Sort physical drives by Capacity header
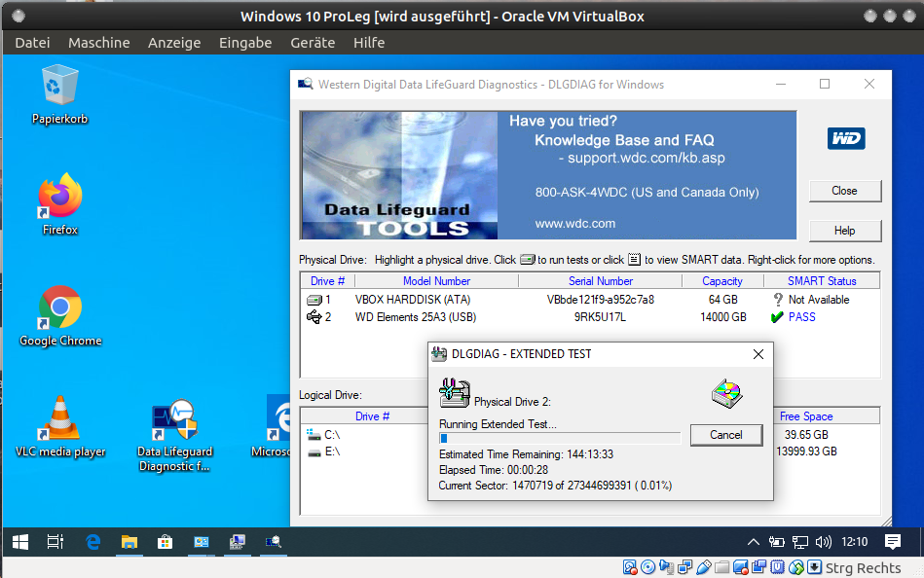The image size is (924, 578). 722,281
